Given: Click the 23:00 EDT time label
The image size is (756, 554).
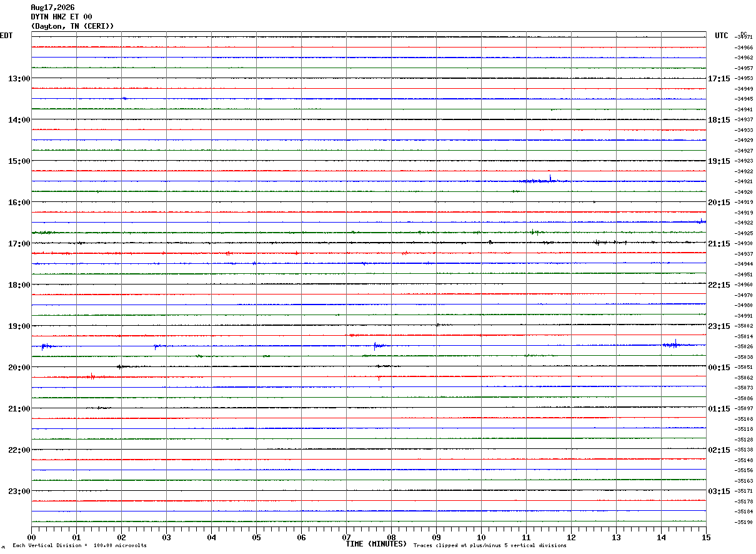Looking at the screenshot, I should click(19, 491).
